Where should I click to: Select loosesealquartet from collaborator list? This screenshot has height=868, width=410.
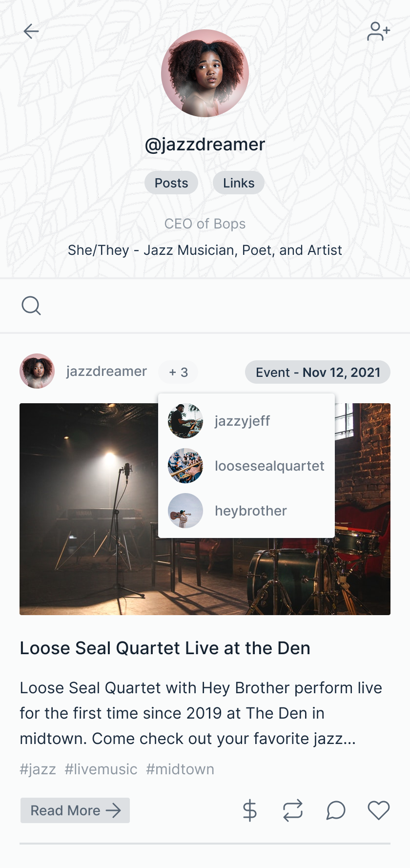click(269, 466)
